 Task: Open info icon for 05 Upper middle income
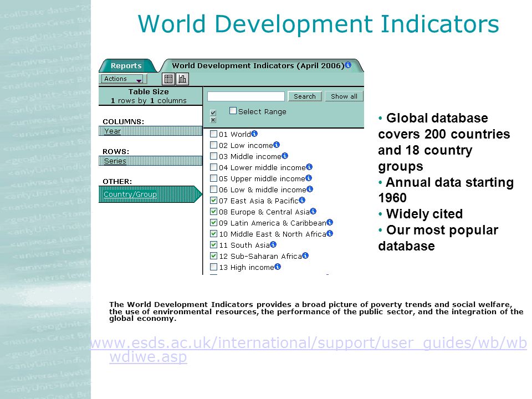(309, 178)
